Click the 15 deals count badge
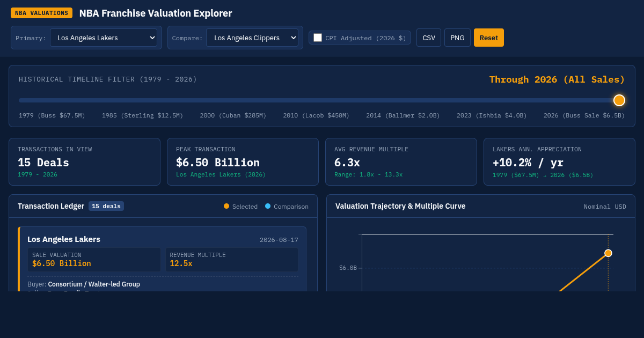 click(106, 206)
